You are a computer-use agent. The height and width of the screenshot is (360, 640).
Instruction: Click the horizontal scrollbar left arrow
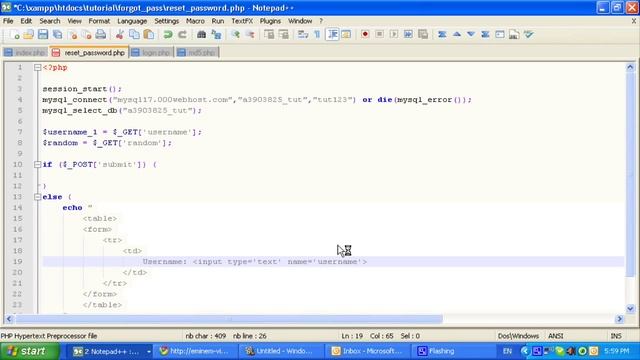point(9,319)
